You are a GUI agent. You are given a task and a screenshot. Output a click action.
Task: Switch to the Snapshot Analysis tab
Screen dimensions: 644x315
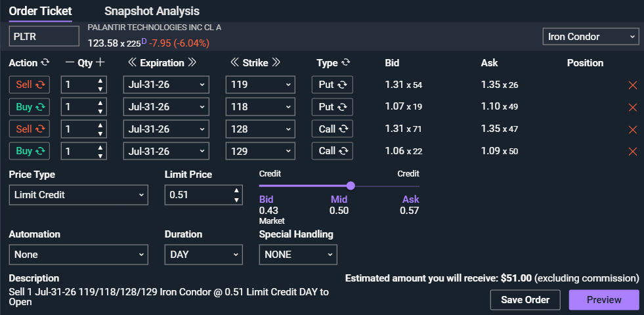(152, 11)
